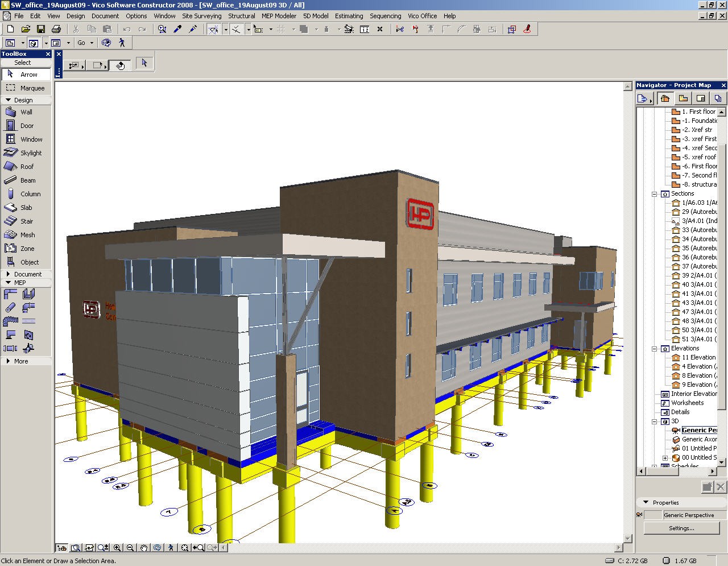The width and height of the screenshot is (728, 566).
Task: Expand the Document section in ToolBox
Action: point(8,274)
